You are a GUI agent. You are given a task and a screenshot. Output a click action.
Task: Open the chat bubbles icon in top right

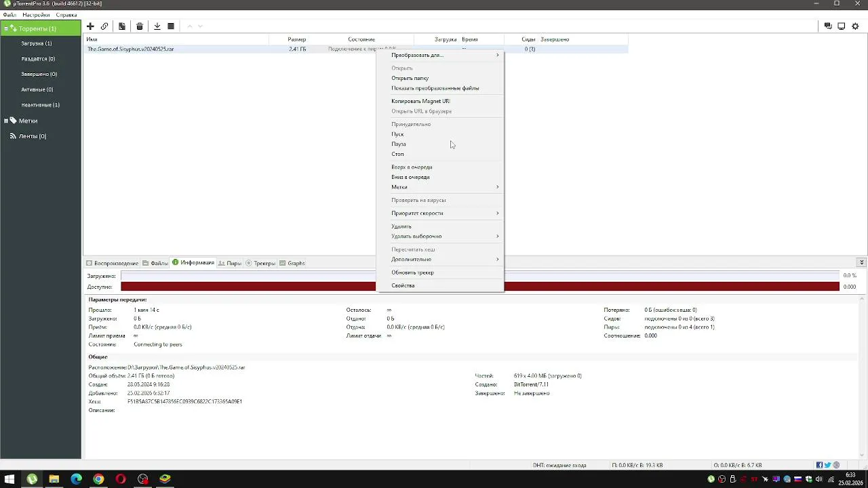pos(828,26)
